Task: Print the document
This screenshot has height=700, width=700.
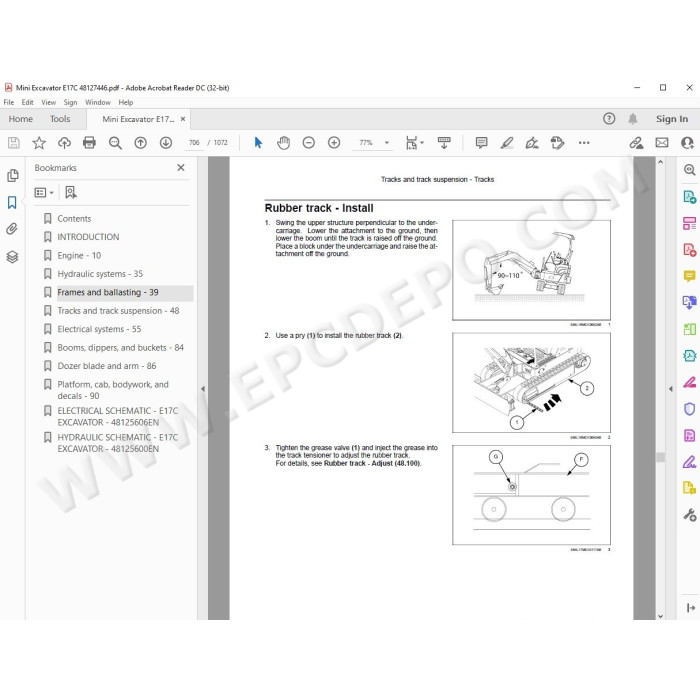Action: pyautogui.click(x=89, y=143)
